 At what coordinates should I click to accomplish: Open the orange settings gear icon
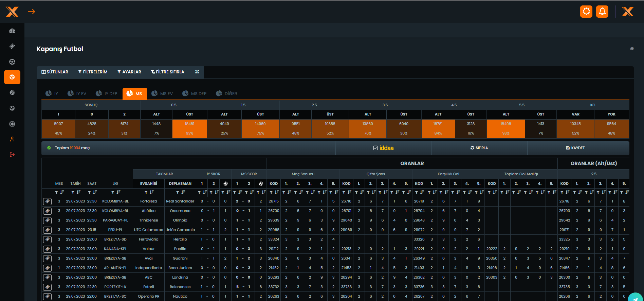pyautogui.click(x=586, y=12)
